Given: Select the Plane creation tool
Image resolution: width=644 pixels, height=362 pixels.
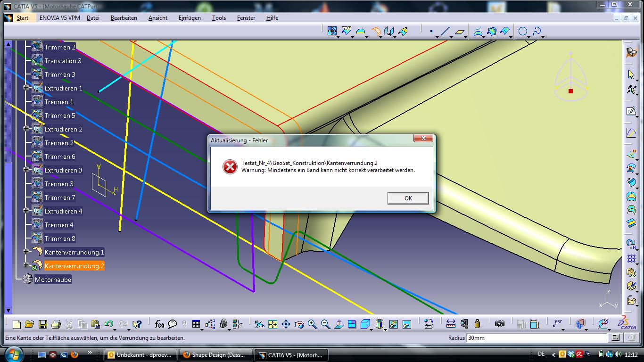Looking at the screenshot, I should pyautogui.click(x=459, y=32).
